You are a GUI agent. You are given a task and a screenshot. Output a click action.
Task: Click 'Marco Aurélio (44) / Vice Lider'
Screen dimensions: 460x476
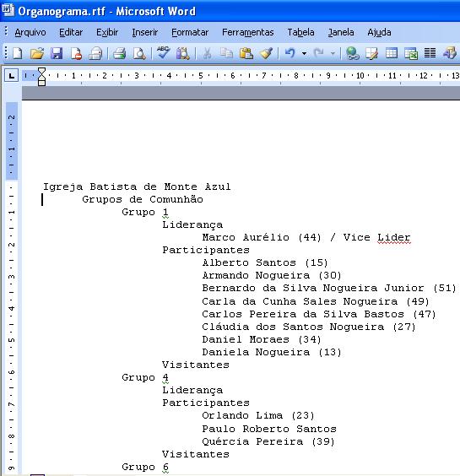[x=306, y=237]
